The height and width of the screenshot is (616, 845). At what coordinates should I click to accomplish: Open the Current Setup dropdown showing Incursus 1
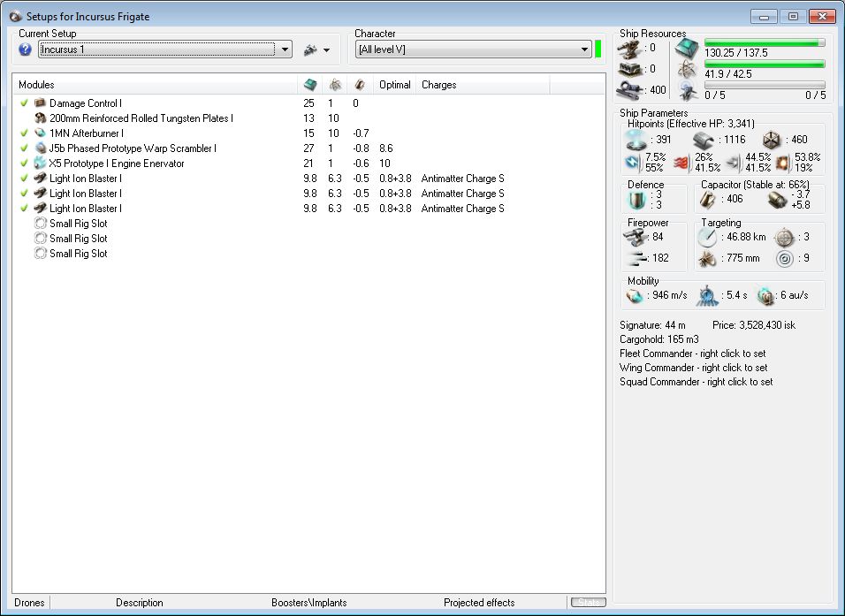click(x=165, y=49)
